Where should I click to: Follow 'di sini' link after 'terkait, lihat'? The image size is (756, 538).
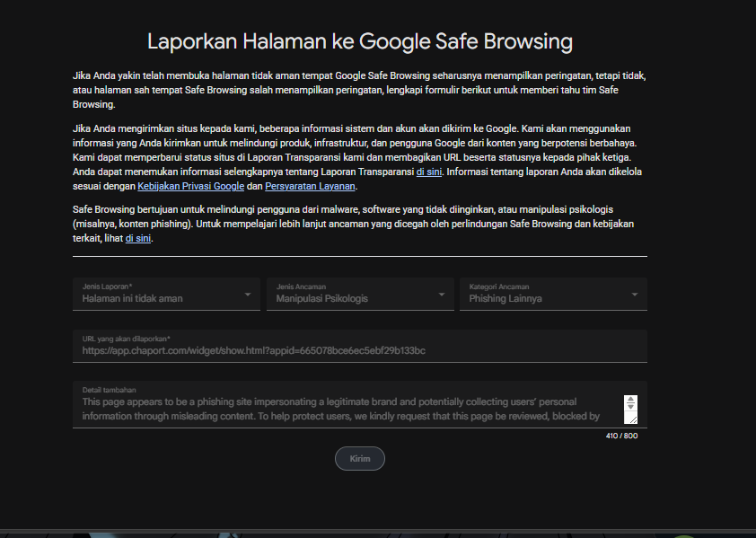pos(138,238)
